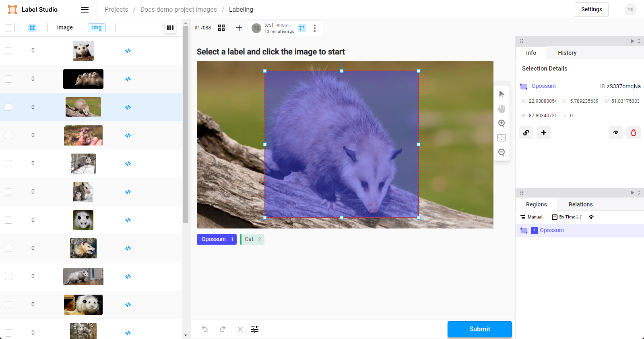The image size is (644, 339).
Task: Redo the last action
Action: (x=223, y=329)
